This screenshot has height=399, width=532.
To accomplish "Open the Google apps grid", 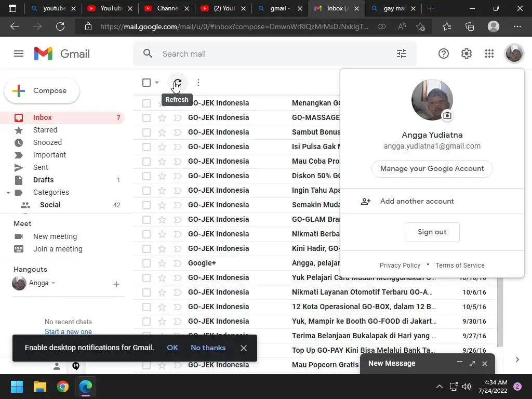I will [489, 54].
